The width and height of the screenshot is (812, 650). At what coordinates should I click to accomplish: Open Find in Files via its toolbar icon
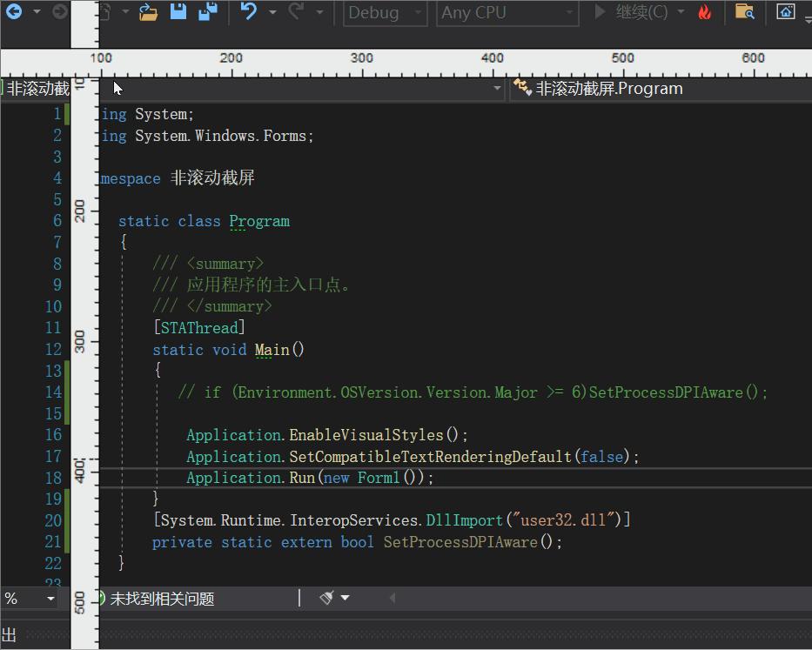[x=744, y=12]
